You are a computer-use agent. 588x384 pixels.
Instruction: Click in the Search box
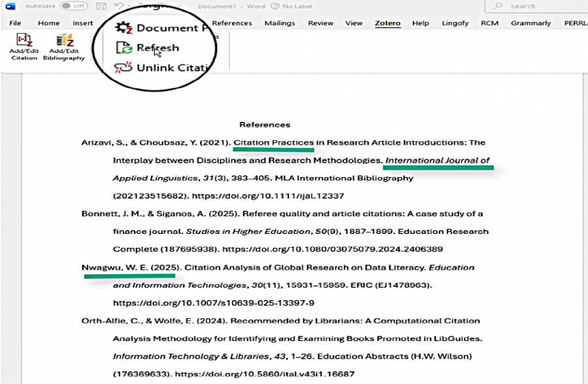(x=537, y=6)
